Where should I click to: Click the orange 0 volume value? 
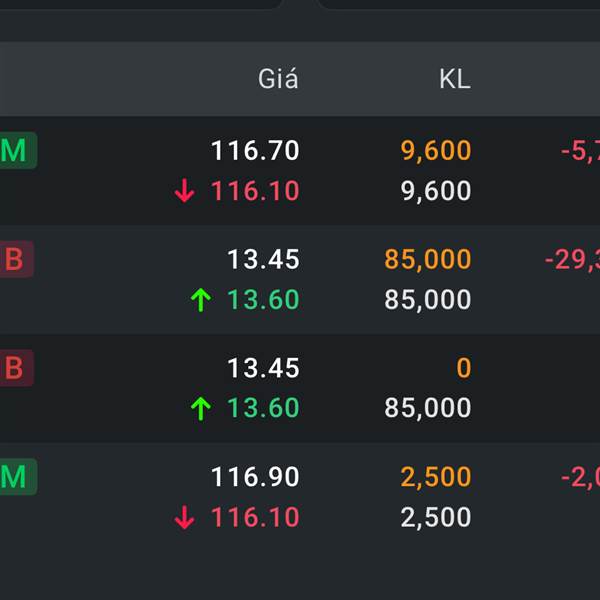pyautogui.click(x=463, y=368)
